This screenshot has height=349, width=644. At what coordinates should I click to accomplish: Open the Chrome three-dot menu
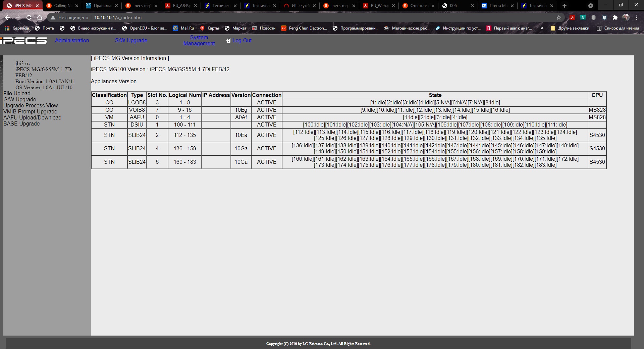pyautogui.click(x=637, y=17)
